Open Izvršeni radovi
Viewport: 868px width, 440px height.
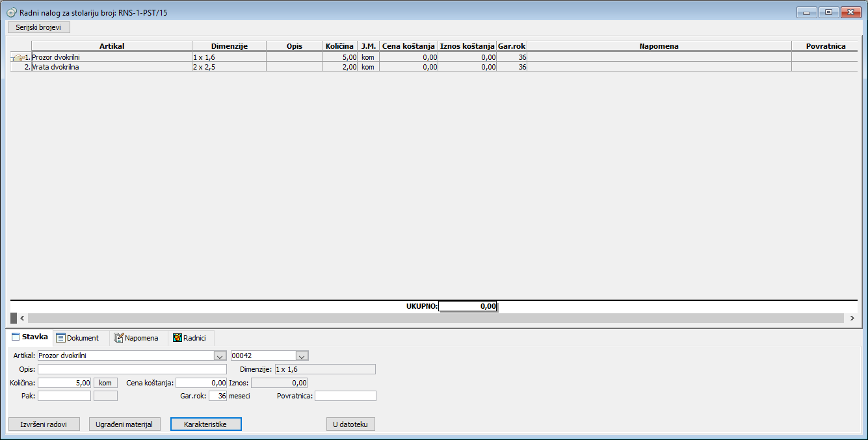pyautogui.click(x=44, y=424)
